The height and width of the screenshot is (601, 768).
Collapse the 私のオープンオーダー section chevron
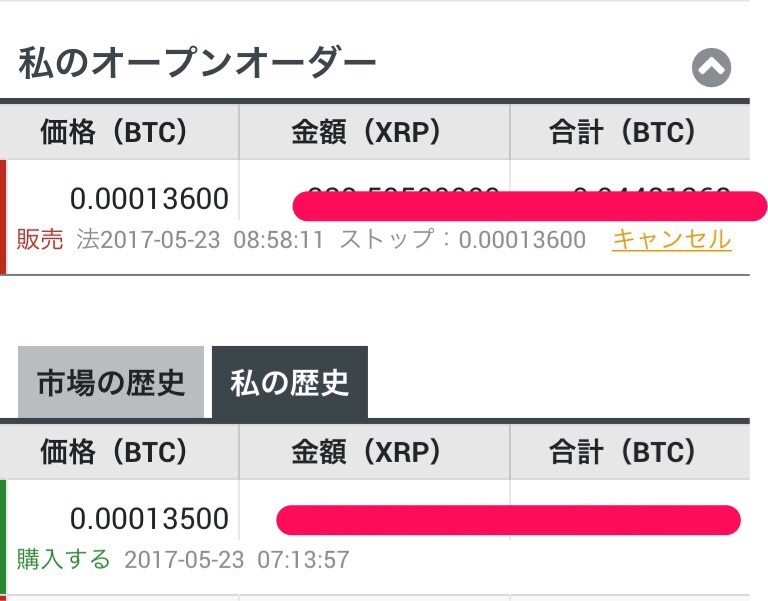711,68
